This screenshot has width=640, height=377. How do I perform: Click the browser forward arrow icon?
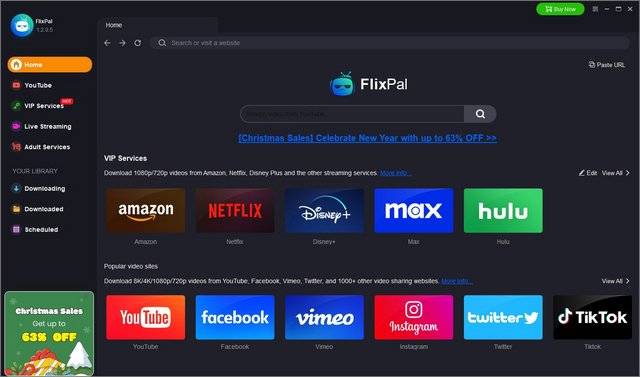tap(122, 43)
